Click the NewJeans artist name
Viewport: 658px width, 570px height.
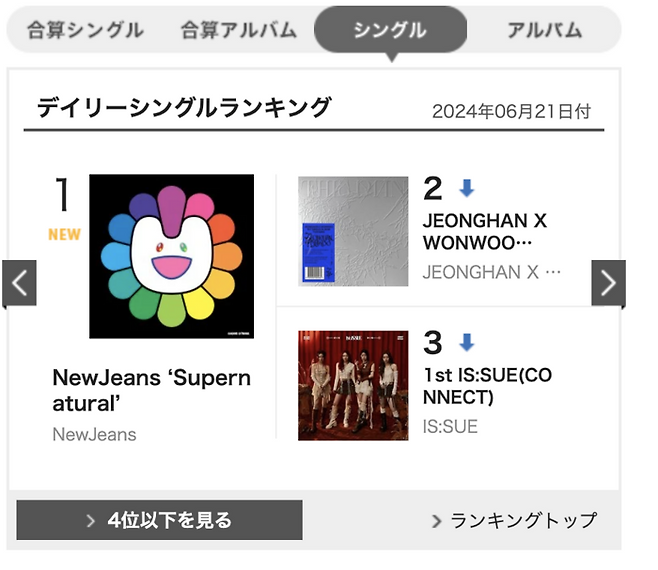pos(94,435)
